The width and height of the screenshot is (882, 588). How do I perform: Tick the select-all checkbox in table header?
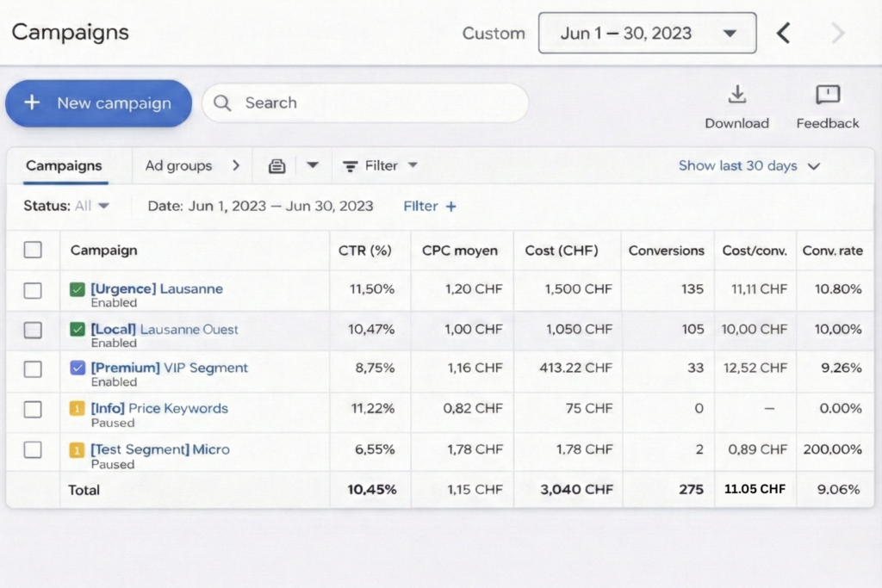(x=33, y=251)
